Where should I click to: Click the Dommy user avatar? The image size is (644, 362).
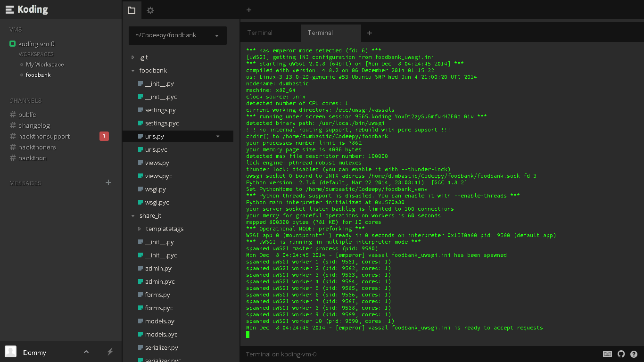pyautogui.click(x=10, y=352)
